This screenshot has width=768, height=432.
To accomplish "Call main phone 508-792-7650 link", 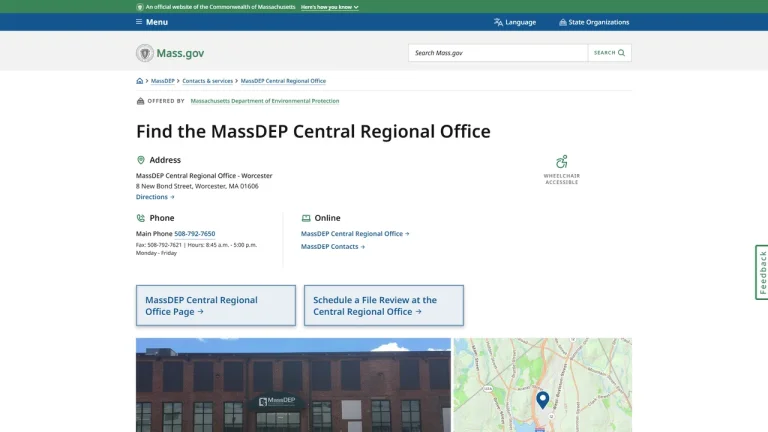I will (194, 234).
